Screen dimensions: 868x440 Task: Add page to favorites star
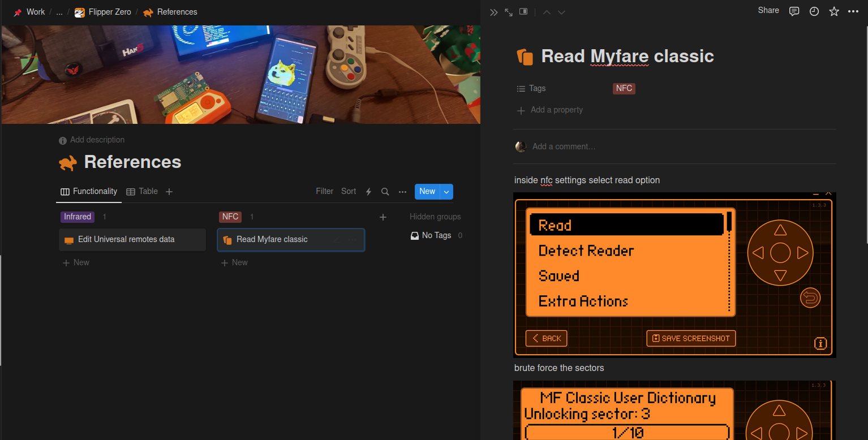833,11
